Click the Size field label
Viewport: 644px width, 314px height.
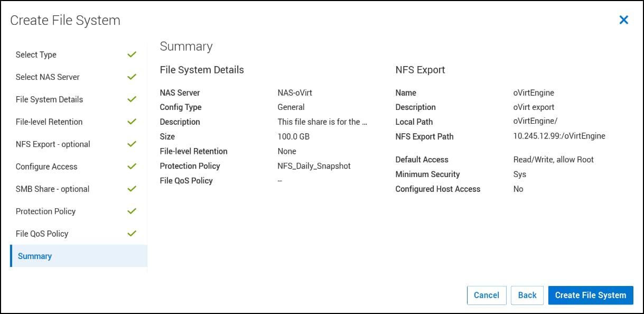pyautogui.click(x=167, y=136)
